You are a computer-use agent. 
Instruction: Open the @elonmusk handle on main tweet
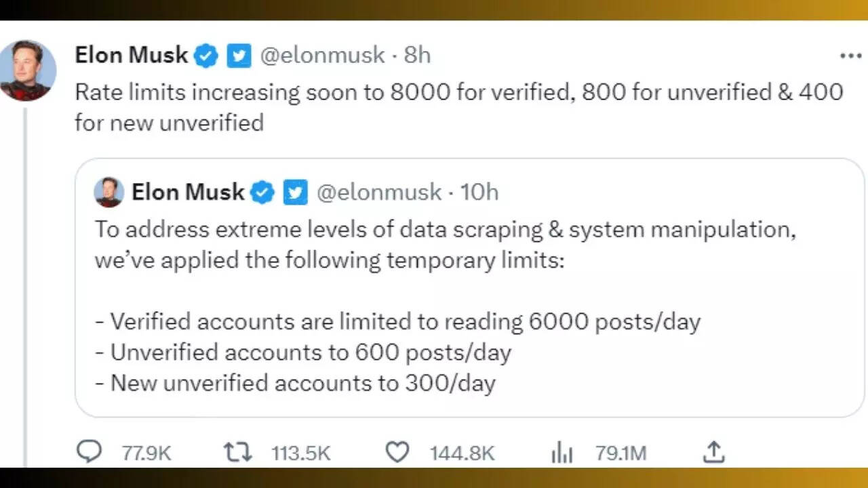click(x=323, y=56)
